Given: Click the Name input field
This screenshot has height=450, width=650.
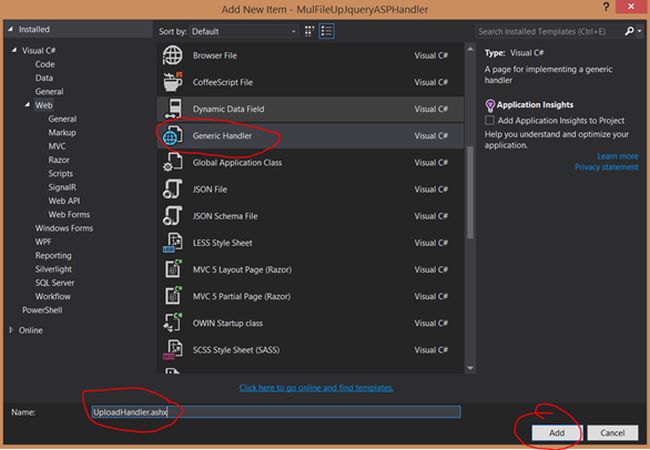Looking at the screenshot, I should click(x=276, y=412).
